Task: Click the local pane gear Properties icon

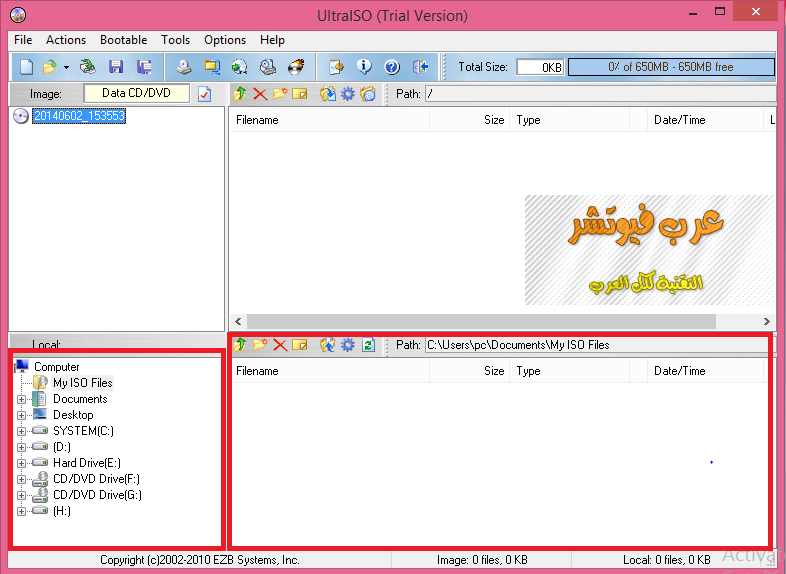Action: click(347, 345)
